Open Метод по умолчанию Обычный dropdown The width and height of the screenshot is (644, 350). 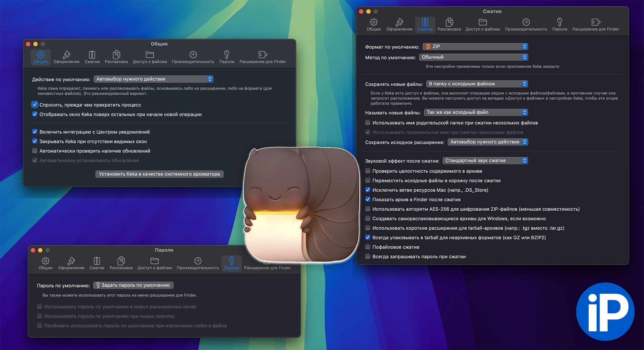tap(473, 57)
